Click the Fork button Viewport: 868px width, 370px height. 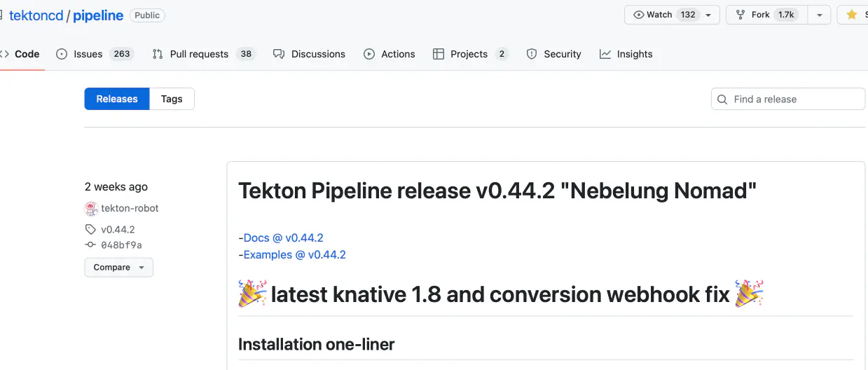(x=766, y=15)
